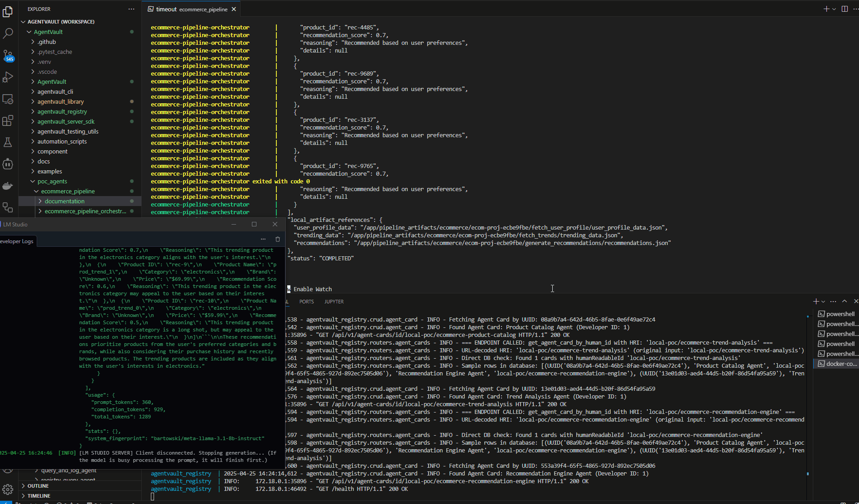Select the Developer Logs tab in LM Studio
This screenshot has height=504, width=859.
[x=17, y=241]
